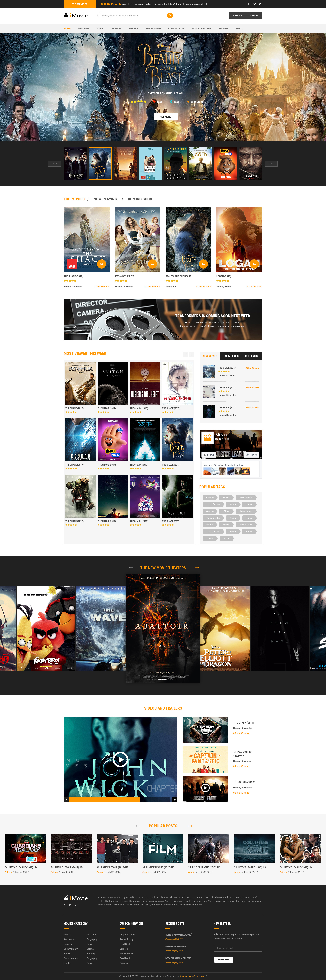
Task: Switch to FULL SERIES tab in sidebar
Action: click(251, 356)
